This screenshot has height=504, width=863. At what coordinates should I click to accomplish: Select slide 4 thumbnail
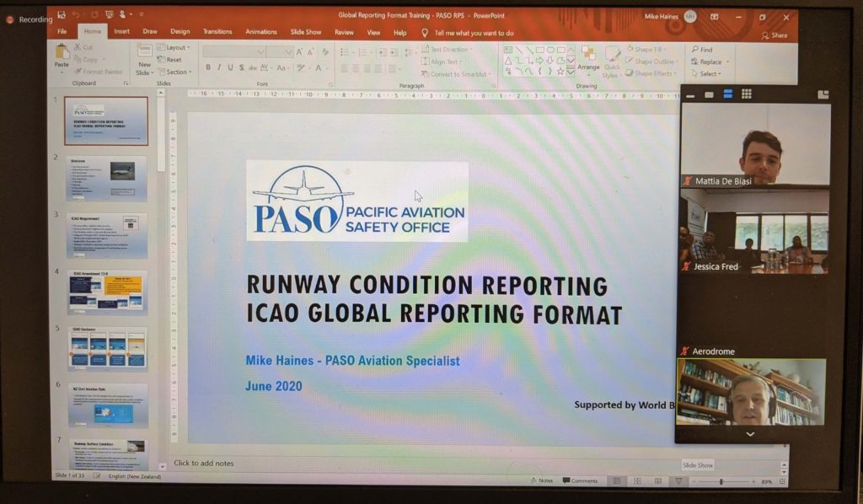107,292
